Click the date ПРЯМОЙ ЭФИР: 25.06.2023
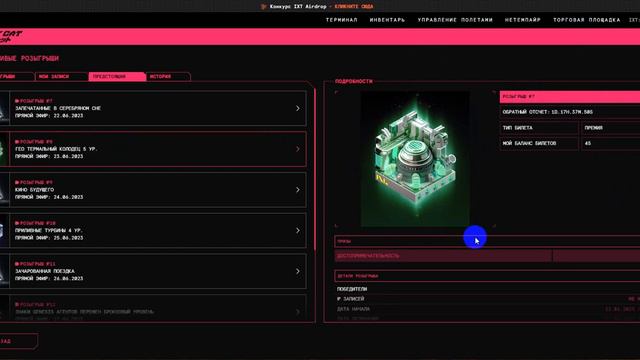The width and height of the screenshot is (640, 360). [x=49, y=238]
